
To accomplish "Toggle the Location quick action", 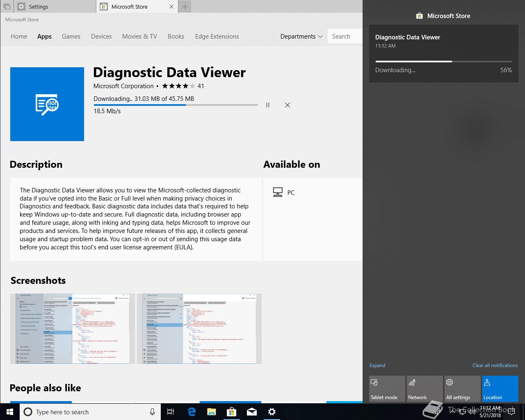I will tap(500, 389).
